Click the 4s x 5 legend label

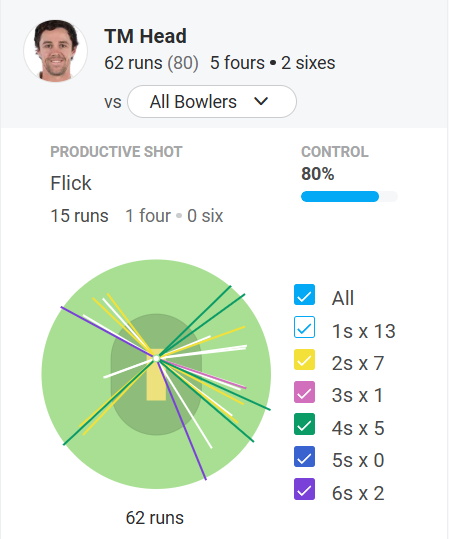coord(358,428)
